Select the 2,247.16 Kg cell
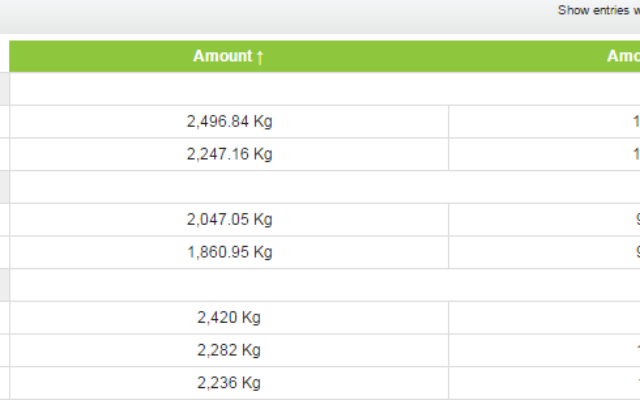The height and width of the screenshot is (400, 640). [x=229, y=154]
